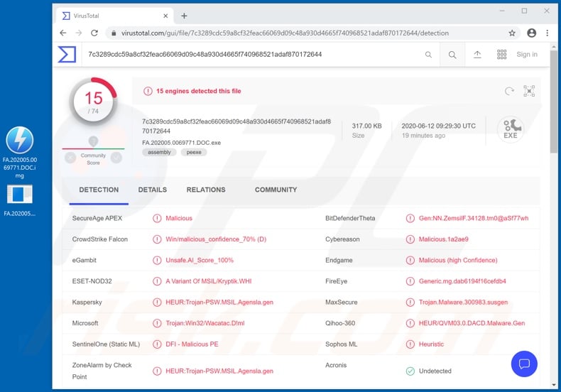Bookmark page with the star icon

pyautogui.click(x=512, y=33)
